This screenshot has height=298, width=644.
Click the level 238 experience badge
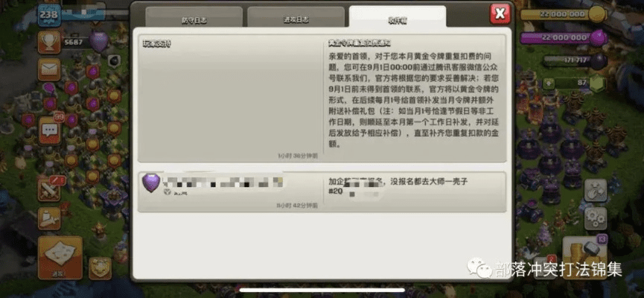50,14
